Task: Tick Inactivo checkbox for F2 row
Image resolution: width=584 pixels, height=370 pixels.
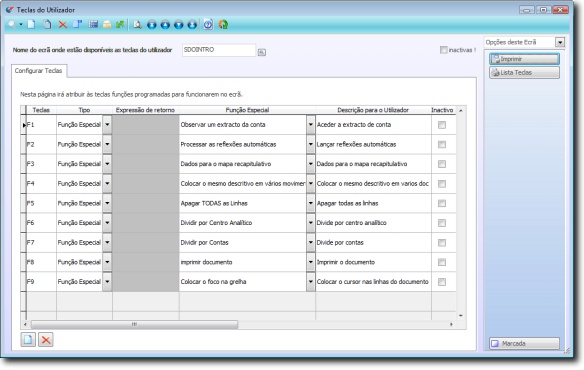Action: click(x=442, y=144)
